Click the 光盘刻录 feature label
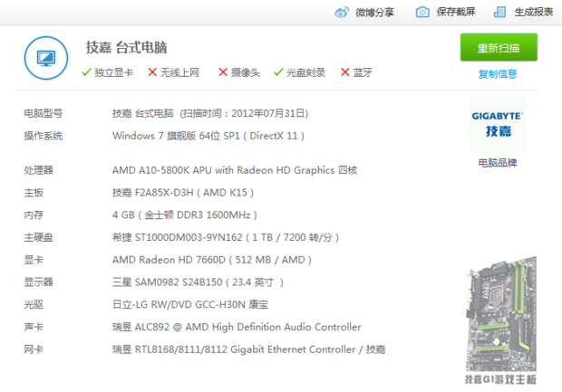The height and width of the screenshot is (392, 562). 305,72
